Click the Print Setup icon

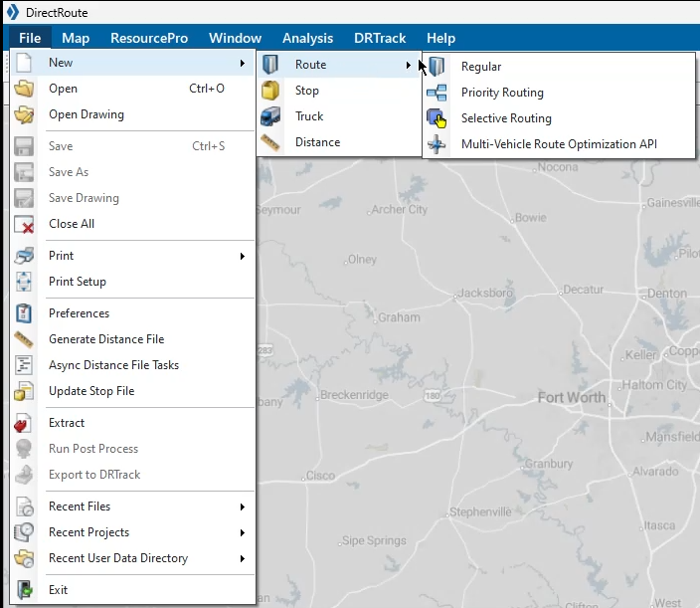click(x=24, y=282)
